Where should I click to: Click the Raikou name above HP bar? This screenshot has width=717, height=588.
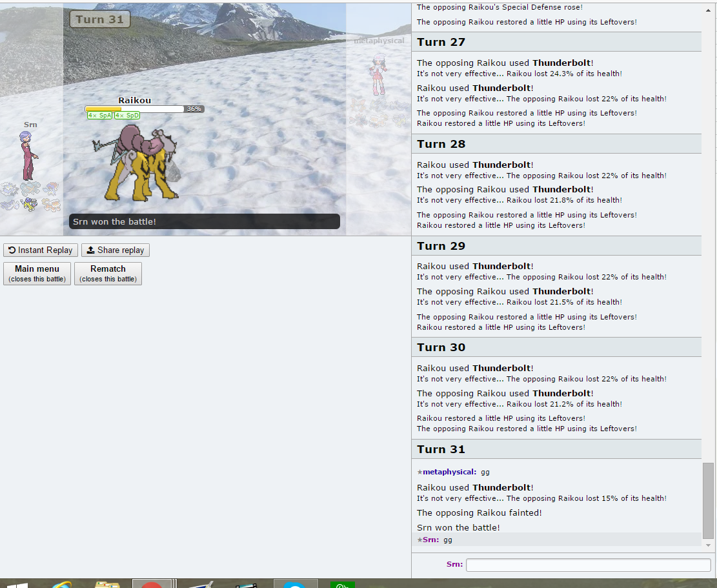click(134, 100)
